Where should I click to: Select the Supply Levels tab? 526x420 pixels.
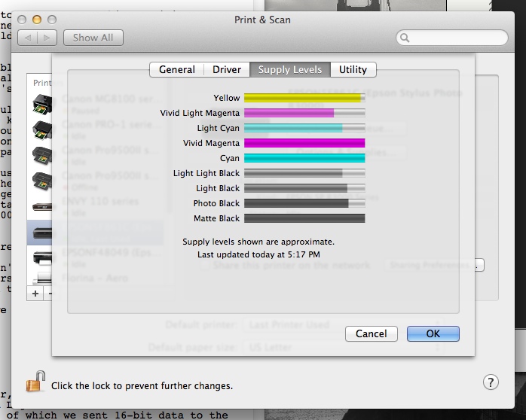(x=290, y=69)
